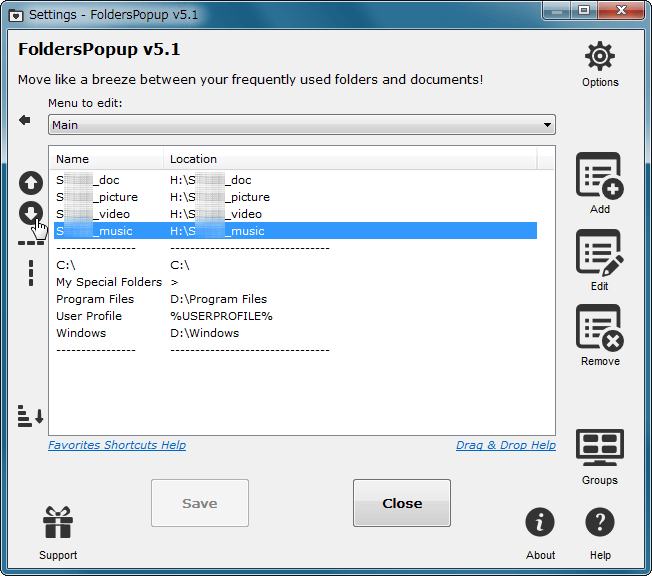The height and width of the screenshot is (576, 652).
Task: Select the separator row below _music
Action: (295, 248)
